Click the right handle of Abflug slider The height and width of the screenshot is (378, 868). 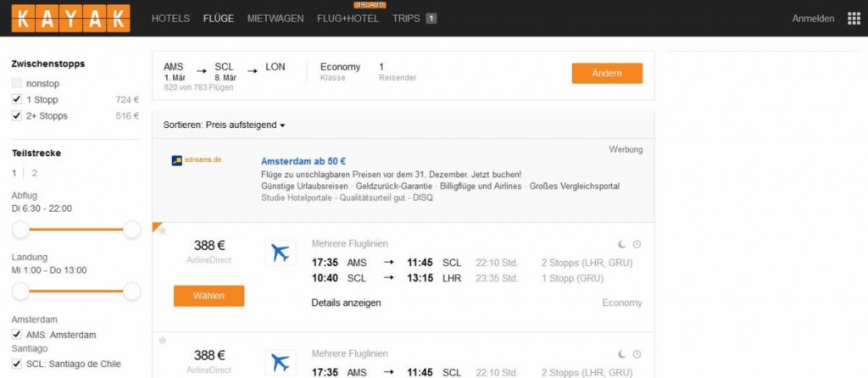coord(131,229)
